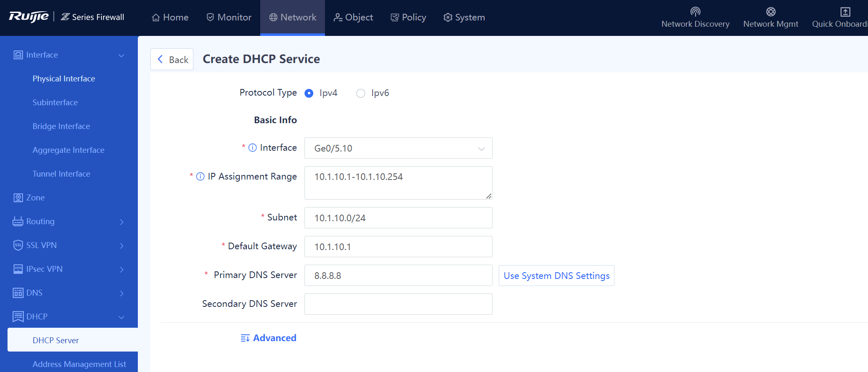
Task: Open the Interface Ge0/5.10 dropdown
Action: click(398, 148)
